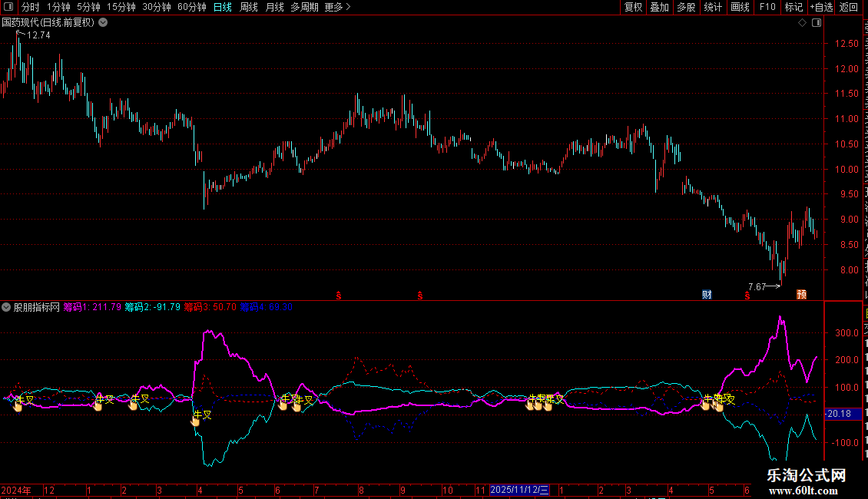Screen dimensions: 868x499
Task: Select the 5分钟 period
Action: tap(88, 7)
